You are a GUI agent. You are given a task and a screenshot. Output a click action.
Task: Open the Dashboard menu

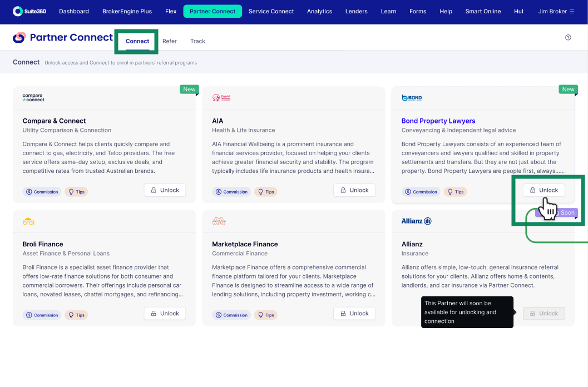point(74,11)
